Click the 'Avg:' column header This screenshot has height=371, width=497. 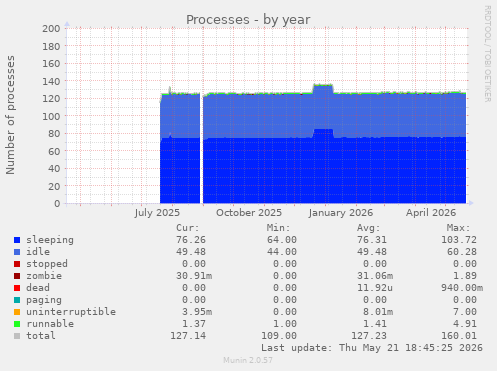coord(368,228)
